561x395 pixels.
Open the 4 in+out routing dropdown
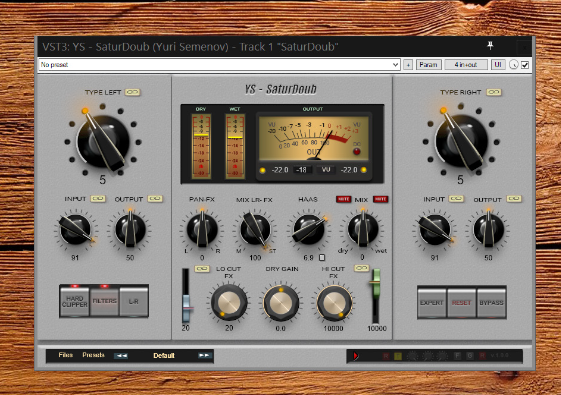click(466, 65)
